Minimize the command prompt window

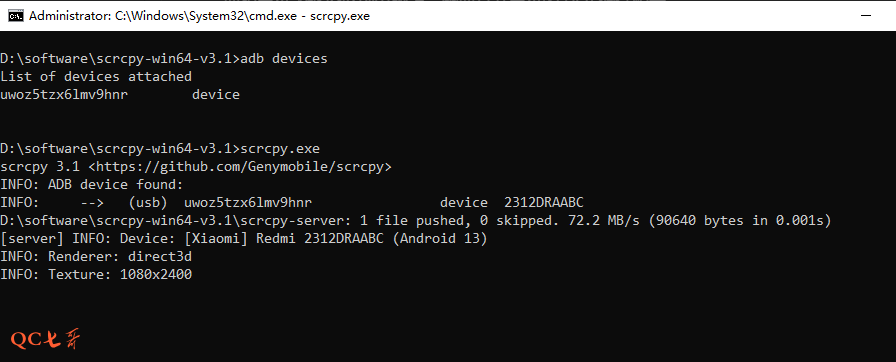pyautogui.click(x=866, y=16)
